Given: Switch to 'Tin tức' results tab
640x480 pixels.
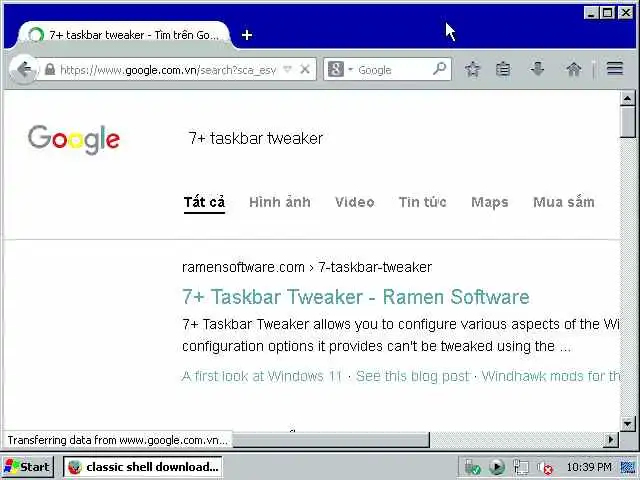Looking at the screenshot, I should 422,202.
